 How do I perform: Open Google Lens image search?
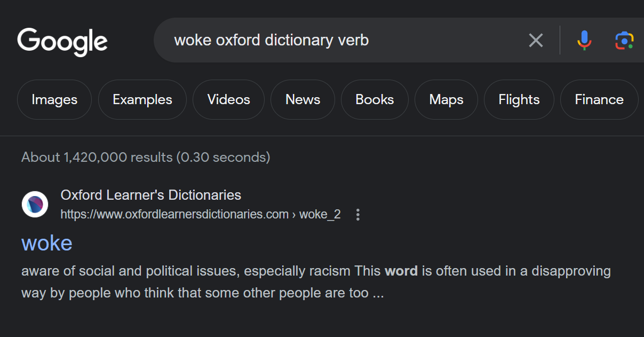(x=624, y=41)
